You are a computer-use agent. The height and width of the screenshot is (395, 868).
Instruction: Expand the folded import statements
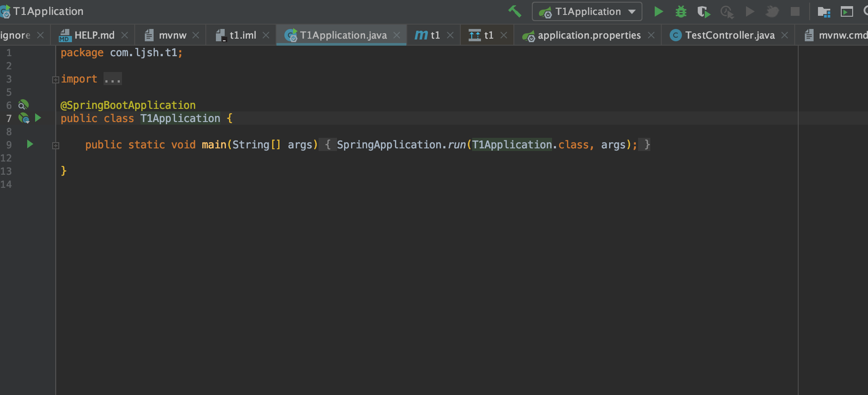tap(56, 80)
